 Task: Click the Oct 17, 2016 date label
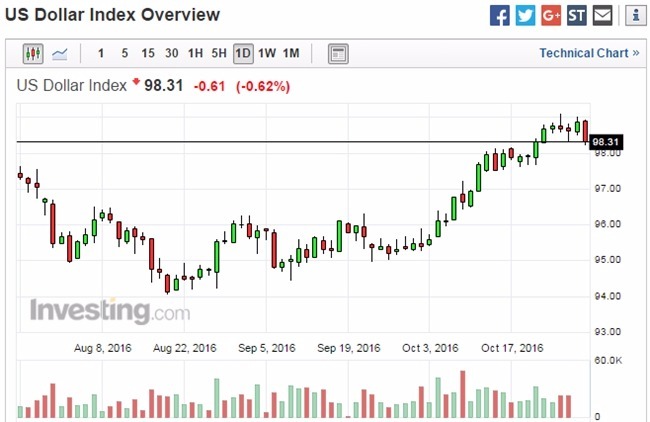click(x=512, y=348)
